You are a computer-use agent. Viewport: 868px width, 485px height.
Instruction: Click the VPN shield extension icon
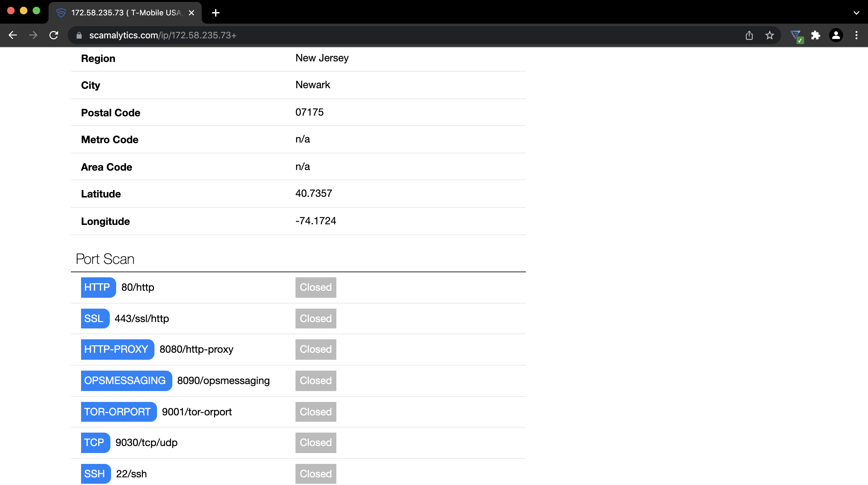pyautogui.click(x=796, y=35)
